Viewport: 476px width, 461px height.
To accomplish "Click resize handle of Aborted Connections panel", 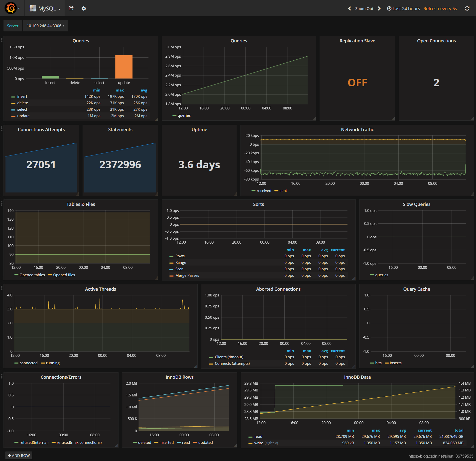I will [x=354, y=367].
